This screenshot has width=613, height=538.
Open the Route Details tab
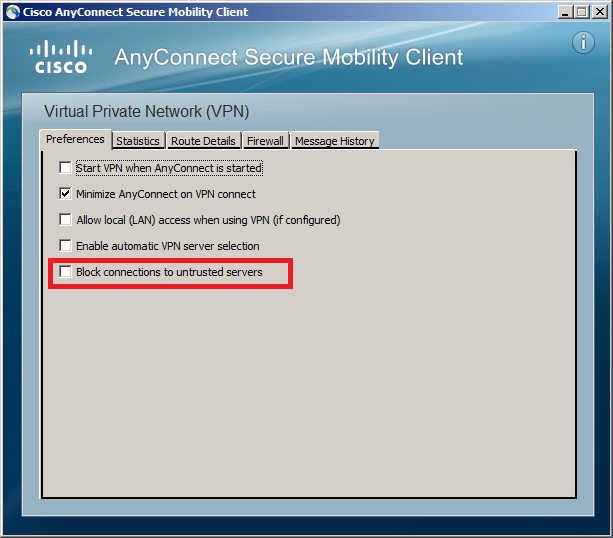click(203, 141)
